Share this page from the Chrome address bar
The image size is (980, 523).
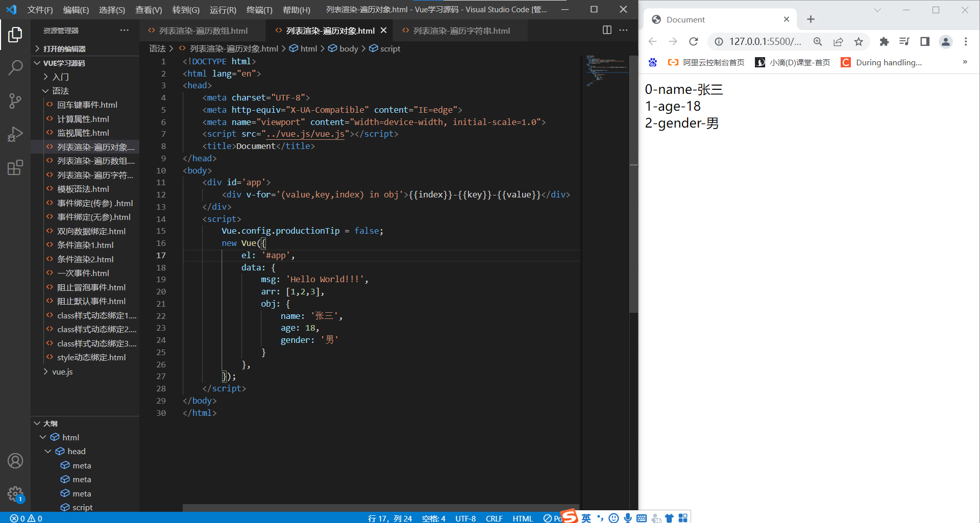[x=838, y=42]
